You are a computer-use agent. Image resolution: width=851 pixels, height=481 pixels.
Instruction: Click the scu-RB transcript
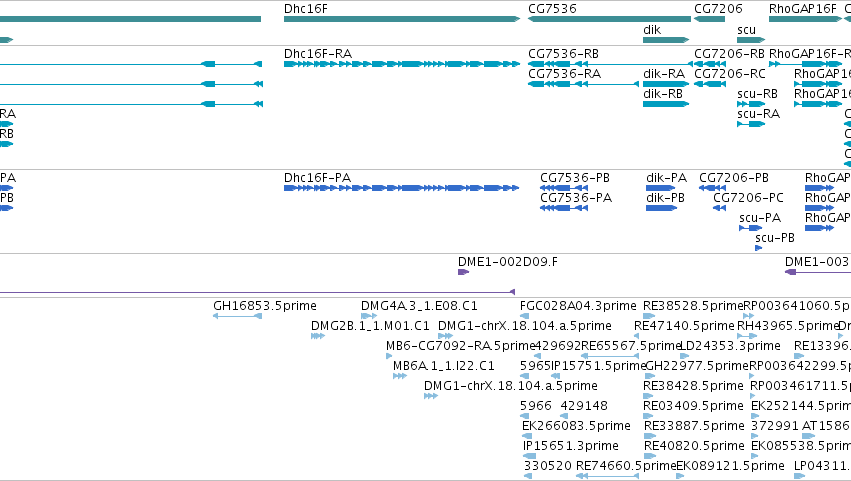pos(751,104)
